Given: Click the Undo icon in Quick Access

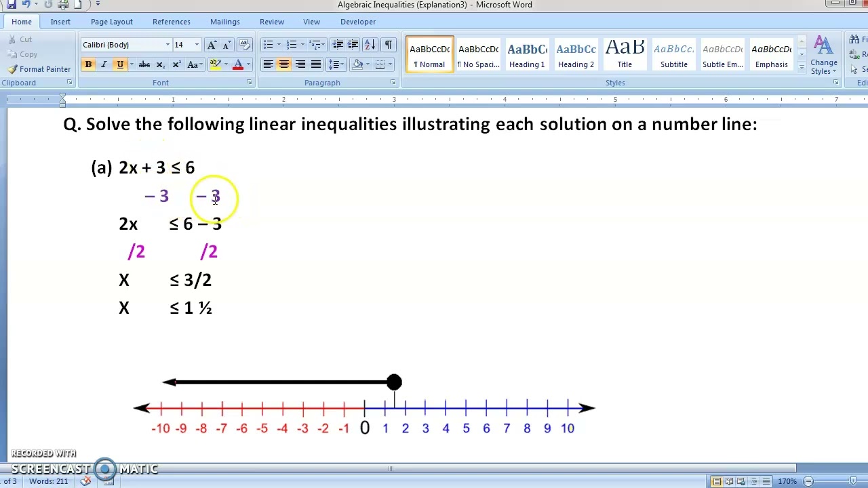Looking at the screenshot, I should 26,5.
